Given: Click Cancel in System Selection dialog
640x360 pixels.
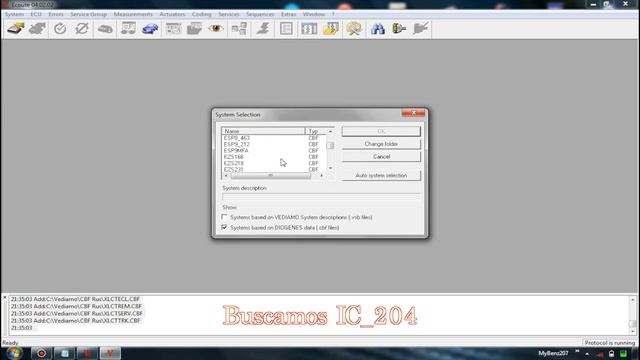Looking at the screenshot, I should tap(381, 157).
